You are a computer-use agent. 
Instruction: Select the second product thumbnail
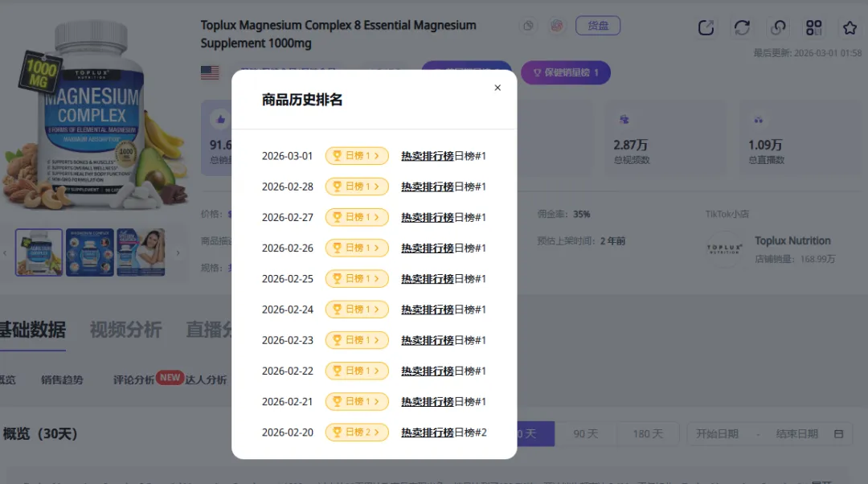90,252
